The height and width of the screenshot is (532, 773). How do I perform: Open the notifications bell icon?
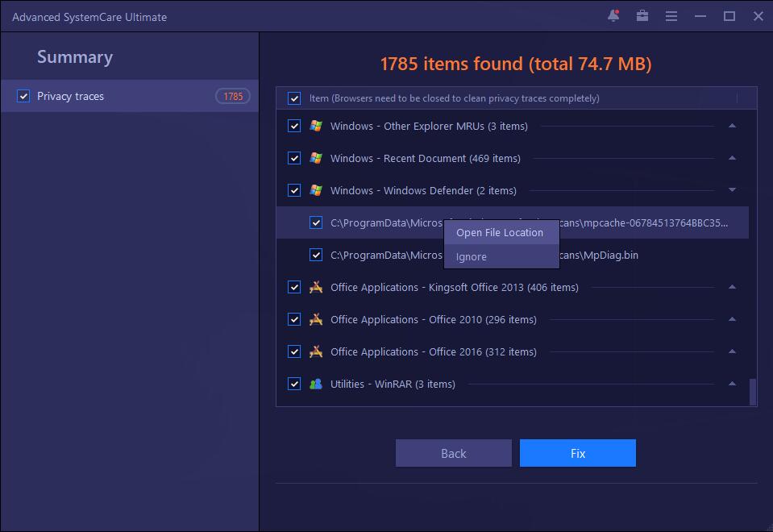pyautogui.click(x=613, y=16)
